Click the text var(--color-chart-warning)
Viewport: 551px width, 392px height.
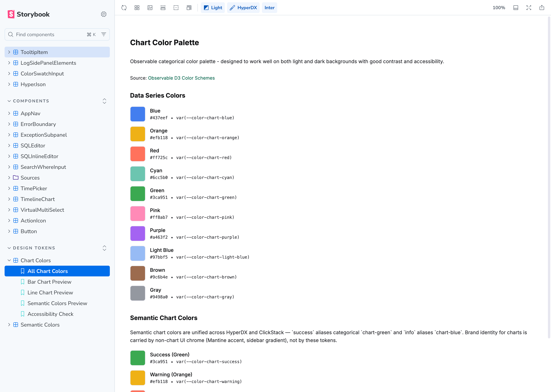point(209,382)
